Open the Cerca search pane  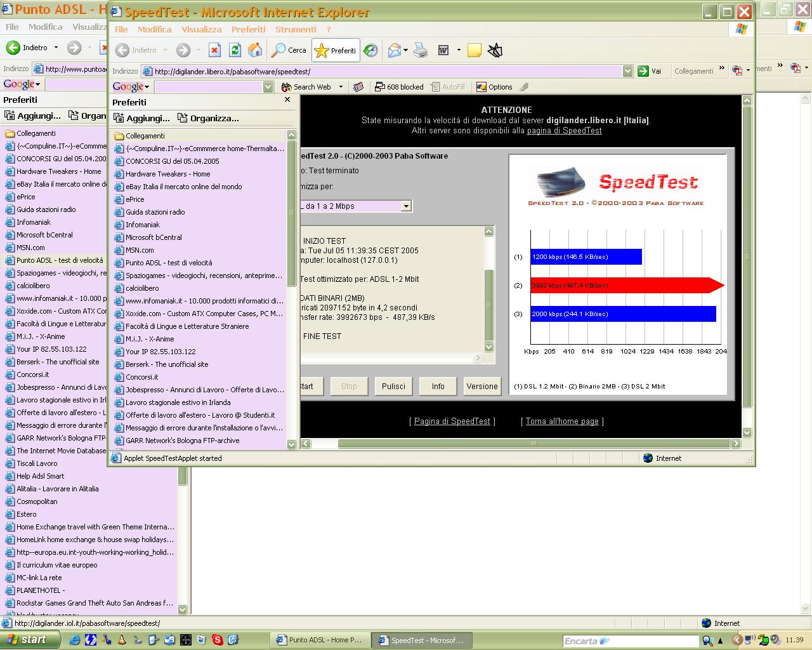pos(289,50)
